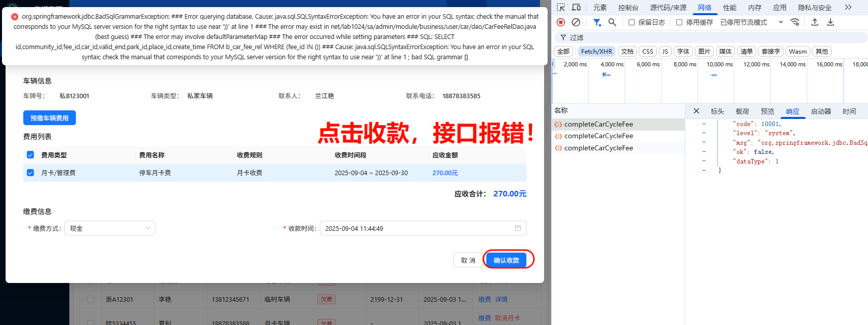Screen dimensions: 868x325
Task: Open network search with the magnifier icon
Action: click(x=612, y=22)
